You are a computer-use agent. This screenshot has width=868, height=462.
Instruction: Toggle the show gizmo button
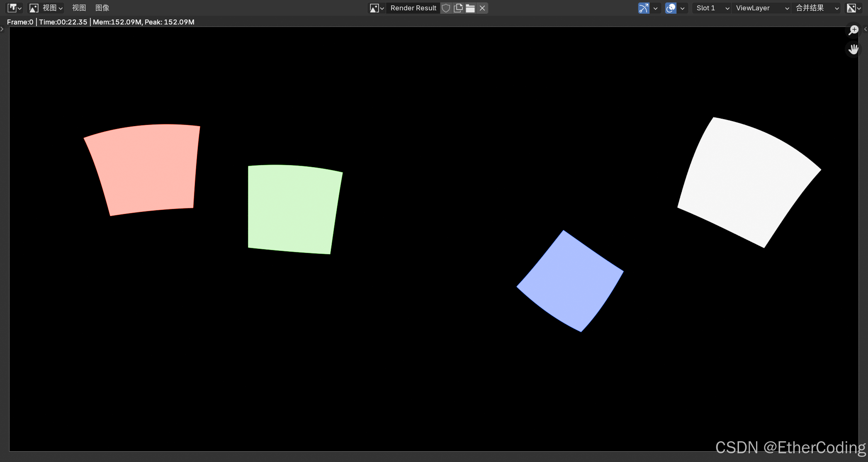pyautogui.click(x=644, y=8)
